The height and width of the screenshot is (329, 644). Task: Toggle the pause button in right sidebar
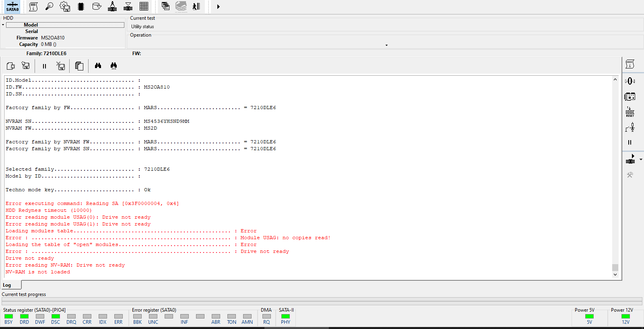[630, 142]
